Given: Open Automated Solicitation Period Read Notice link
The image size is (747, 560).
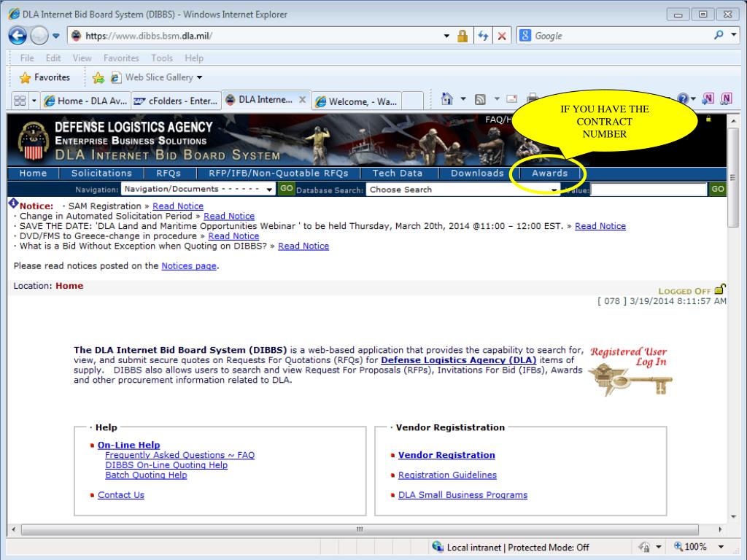Looking at the screenshot, I should click(x=229, y=216).
